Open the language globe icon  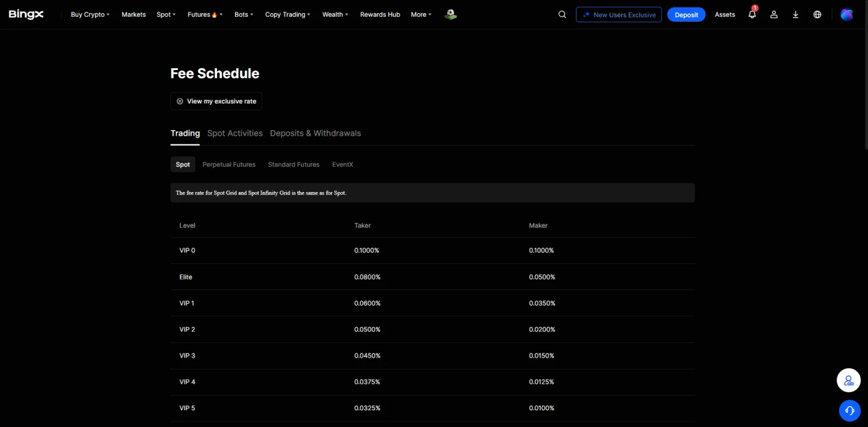pos(817,14)
